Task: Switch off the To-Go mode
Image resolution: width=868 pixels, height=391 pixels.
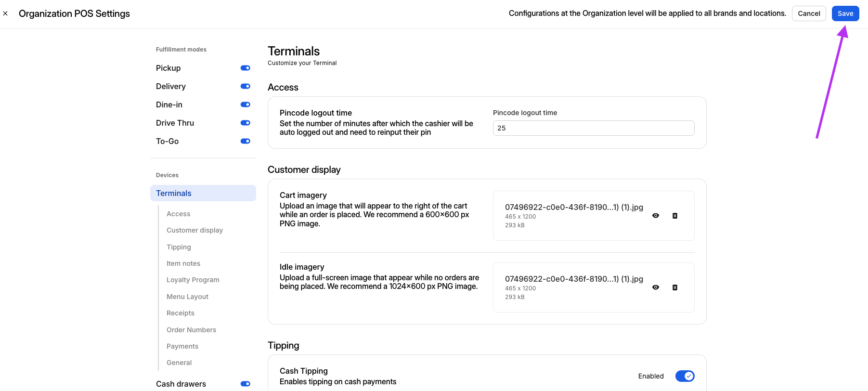Action: pos(245,141)
